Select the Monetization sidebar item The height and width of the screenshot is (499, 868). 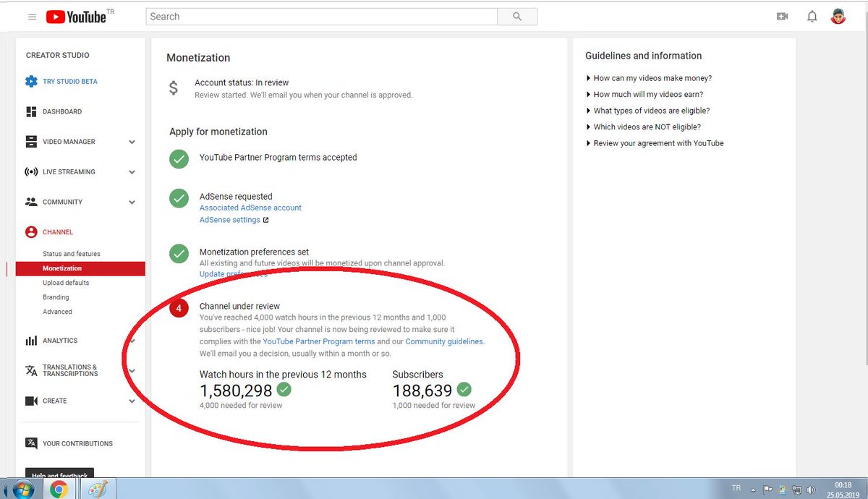pos(80,268)
